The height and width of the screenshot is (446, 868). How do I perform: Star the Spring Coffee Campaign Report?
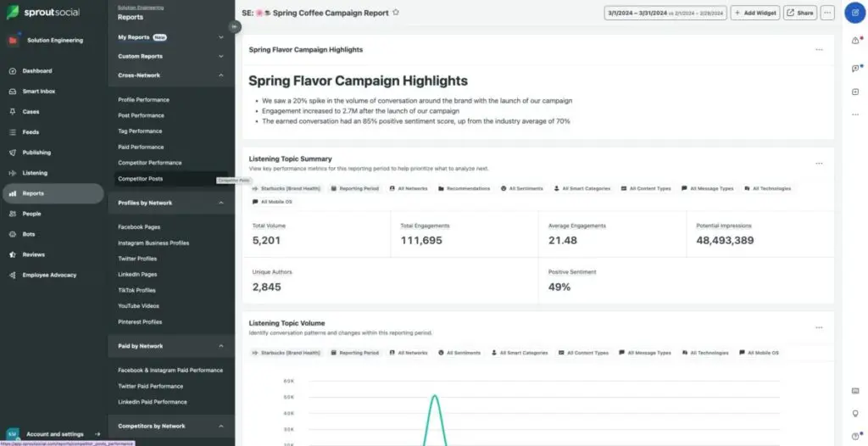pos(396,13)
